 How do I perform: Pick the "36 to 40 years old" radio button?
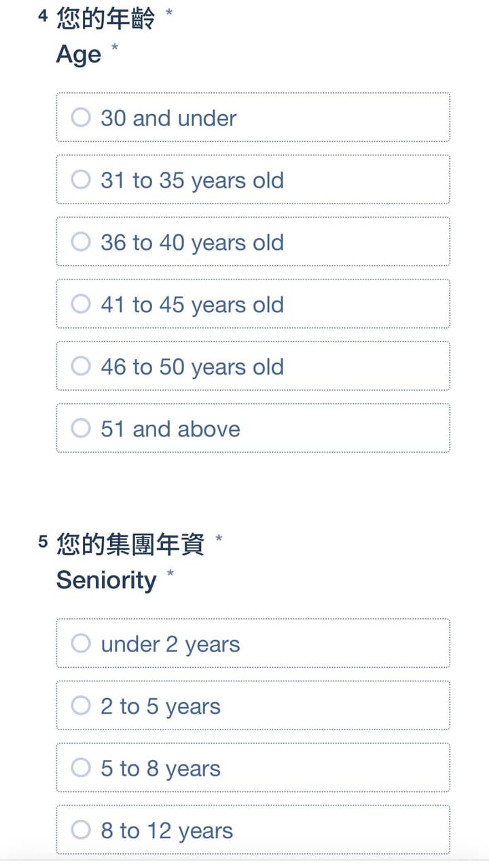click(81, 242)
